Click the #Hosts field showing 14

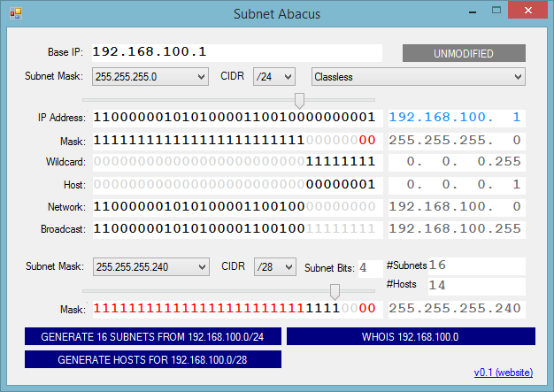tap(477, 286)
